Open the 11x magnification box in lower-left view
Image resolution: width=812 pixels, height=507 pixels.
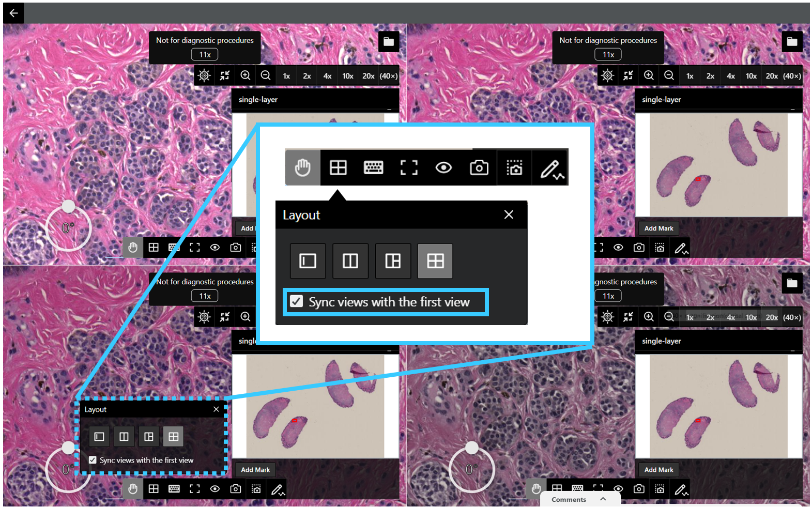(x=205, y=296)
